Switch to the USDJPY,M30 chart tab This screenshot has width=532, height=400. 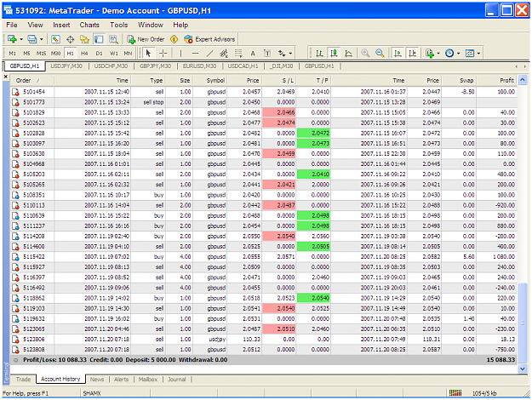click(x=66, y=66)
